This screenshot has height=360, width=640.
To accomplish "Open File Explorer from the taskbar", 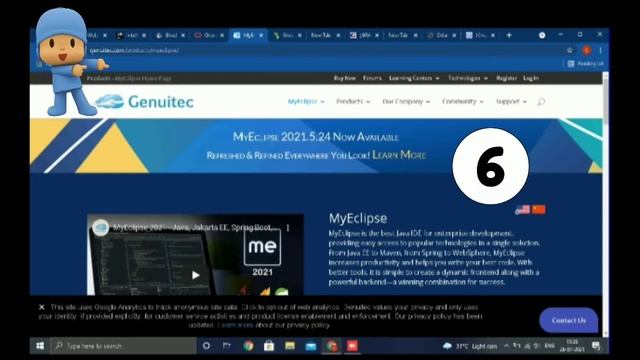I will (290, 346).
